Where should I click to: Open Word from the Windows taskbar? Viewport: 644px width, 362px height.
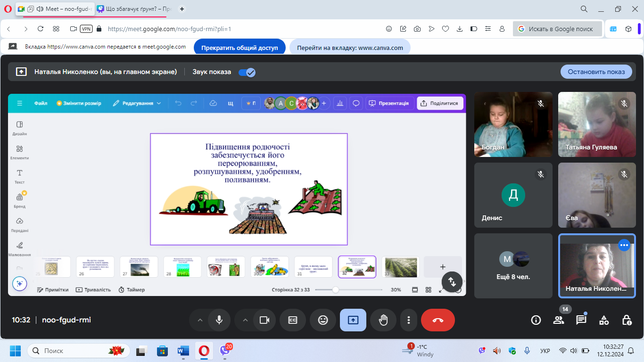click(183, 351)
